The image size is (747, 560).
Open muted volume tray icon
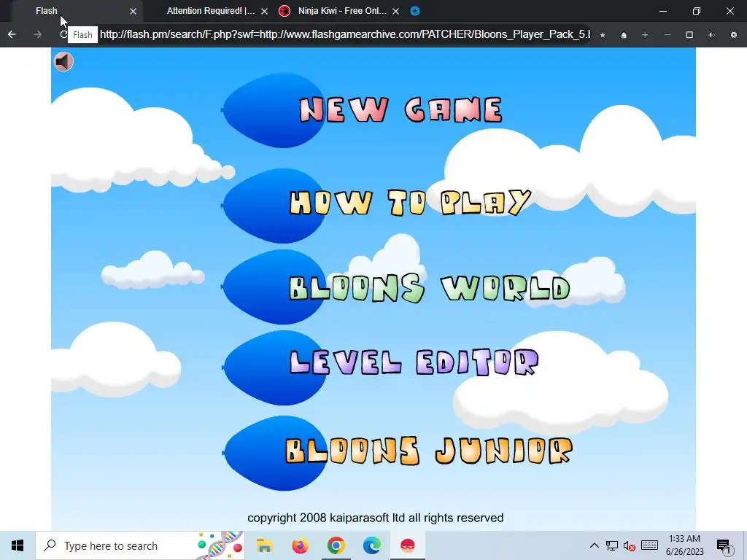pos(630,545)
